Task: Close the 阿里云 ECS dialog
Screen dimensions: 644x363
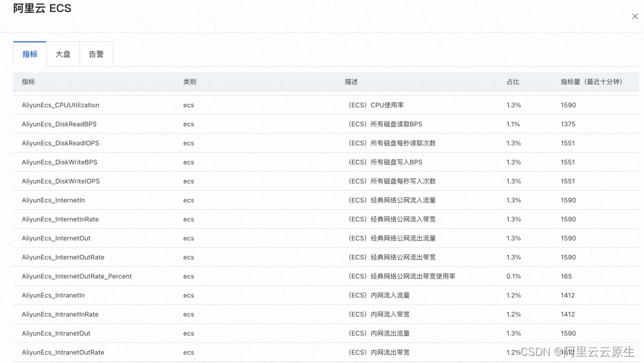Action: (x=634, y=16)
